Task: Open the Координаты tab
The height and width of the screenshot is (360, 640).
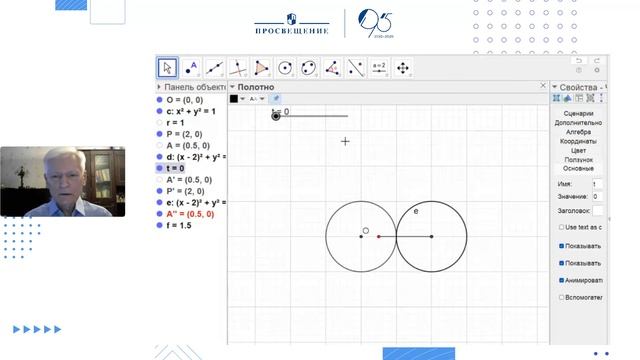Action: (x=578, y=141)
